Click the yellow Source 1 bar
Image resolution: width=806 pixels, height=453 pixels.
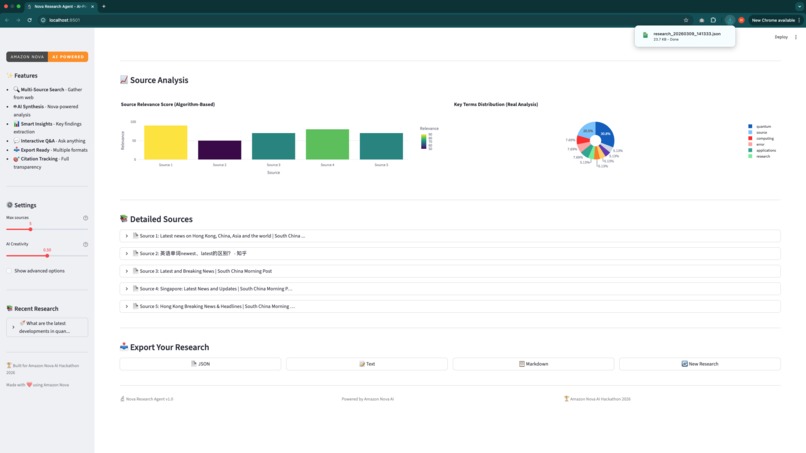[166, 142]
